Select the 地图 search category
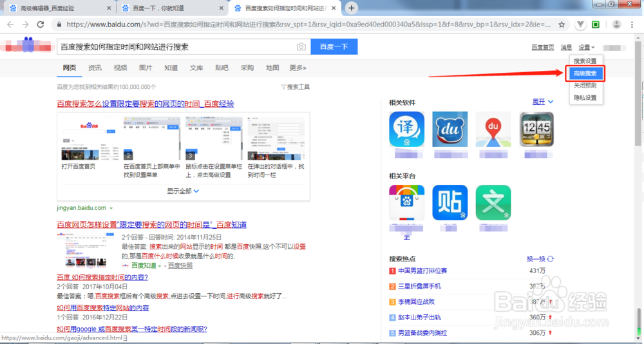 pyautogui.click(x=272, y=68)
